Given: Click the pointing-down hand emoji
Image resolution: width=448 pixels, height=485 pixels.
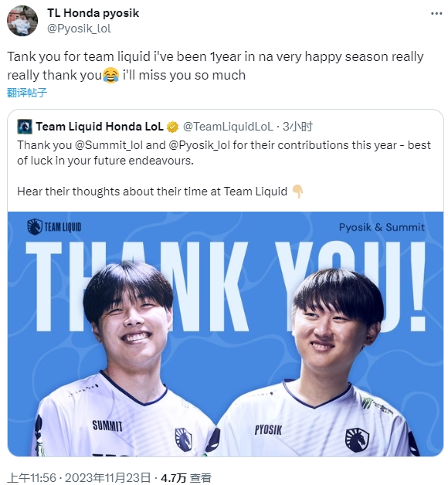Looking at the screenshot, I should (x=297, y=192).
